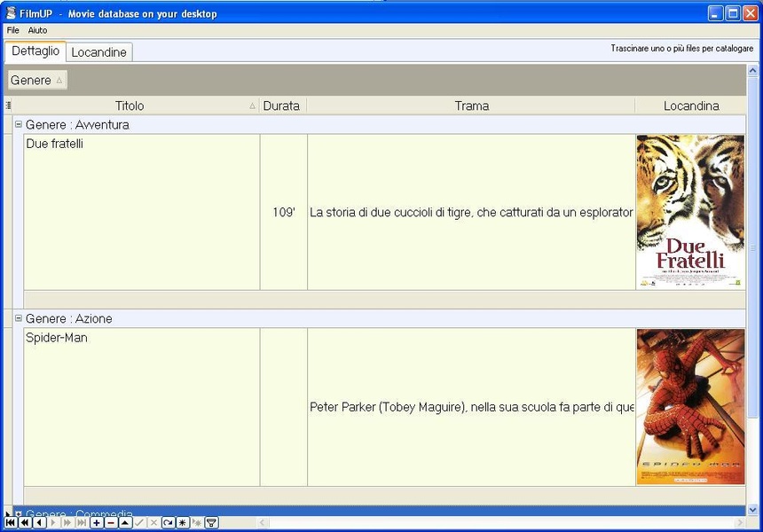This screenshot has width=763, height=532.
Task: Click the Due fratelli plot text
Action: [471, 212]
